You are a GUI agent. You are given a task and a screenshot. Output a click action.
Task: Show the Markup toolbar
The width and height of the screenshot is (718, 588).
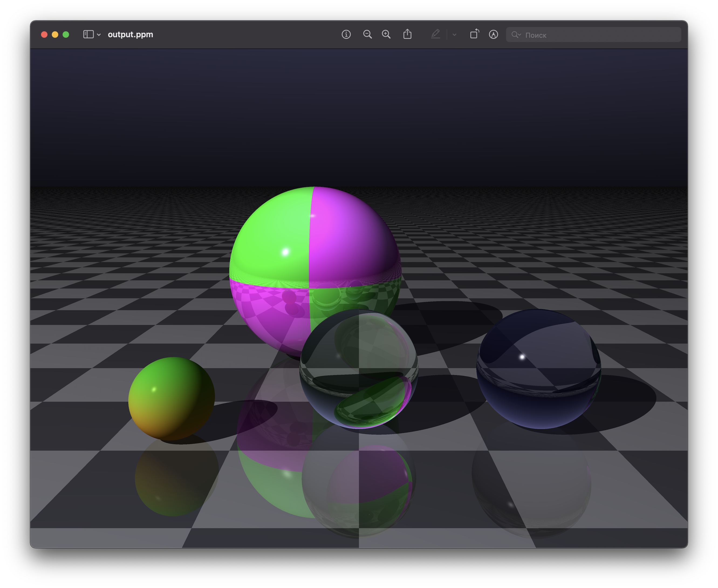[493, 35]
